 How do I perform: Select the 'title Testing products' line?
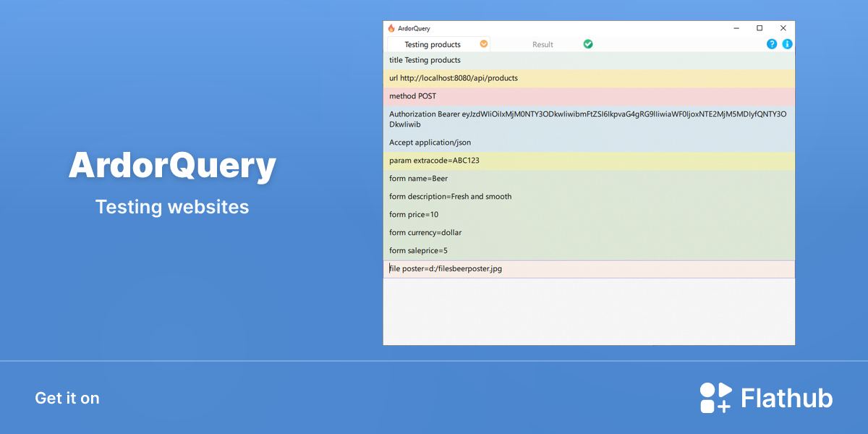589,60
